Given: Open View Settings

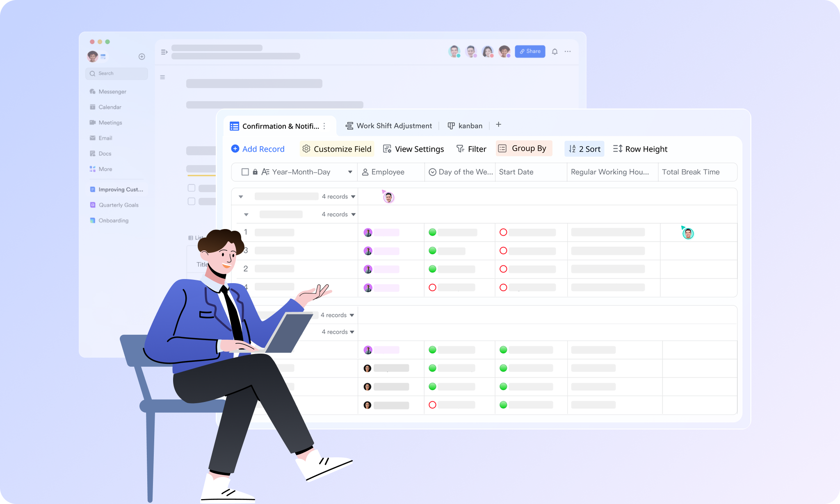Looking at the screenshot, I should [413, 149].
